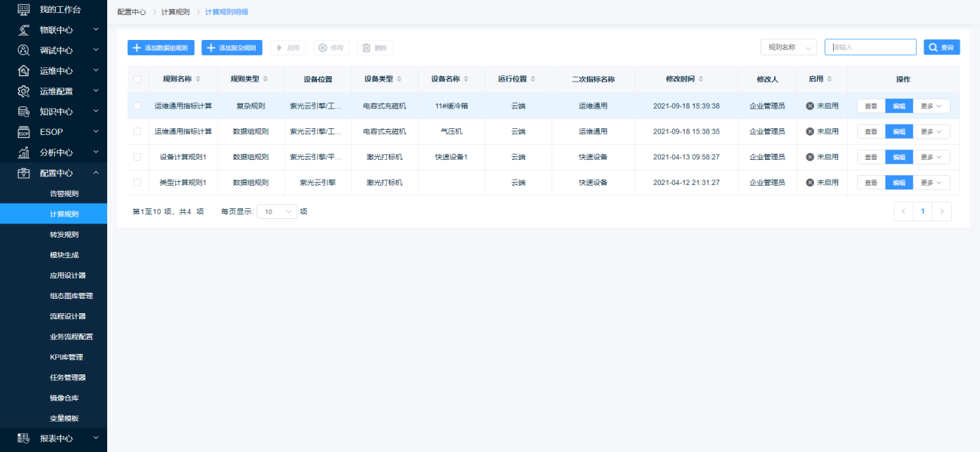Click the ESOP sidebar icon

23,132
